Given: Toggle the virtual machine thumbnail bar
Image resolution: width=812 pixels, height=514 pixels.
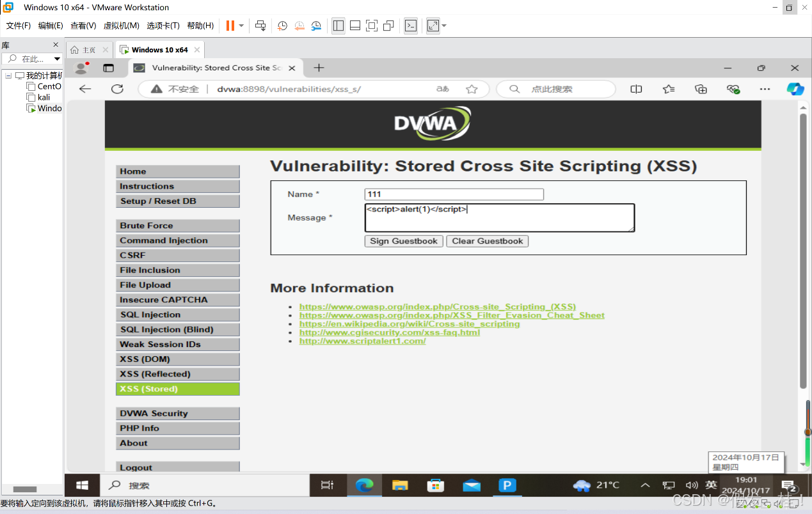Looking at the screenshot, I should [x=354, y=26].
